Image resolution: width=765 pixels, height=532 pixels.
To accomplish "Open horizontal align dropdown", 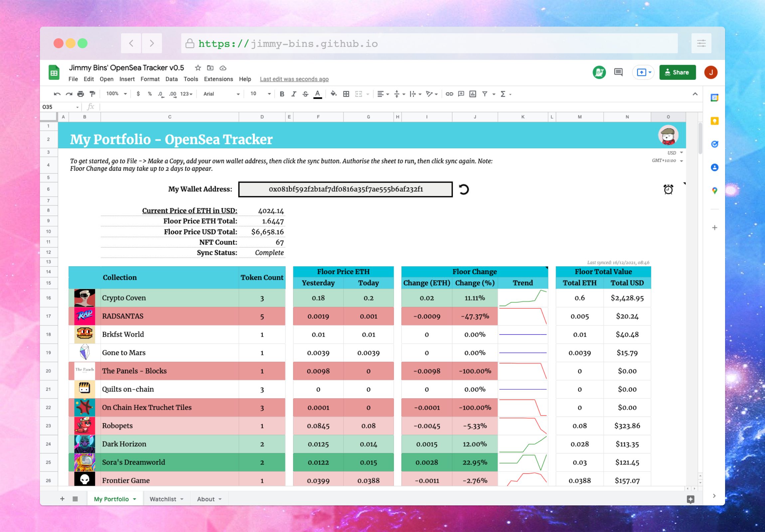I will [383, 94].
